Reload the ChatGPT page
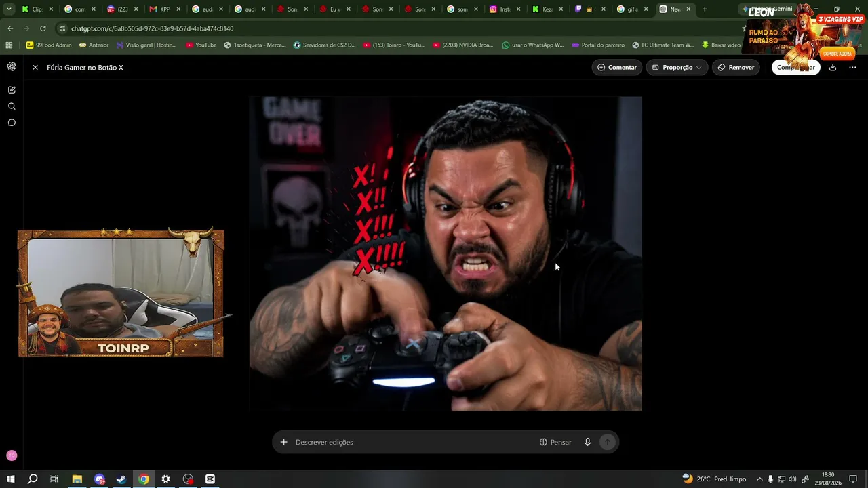Image resolution: width=868 pixels, height=488 pixels. click(x=43, y=28)
